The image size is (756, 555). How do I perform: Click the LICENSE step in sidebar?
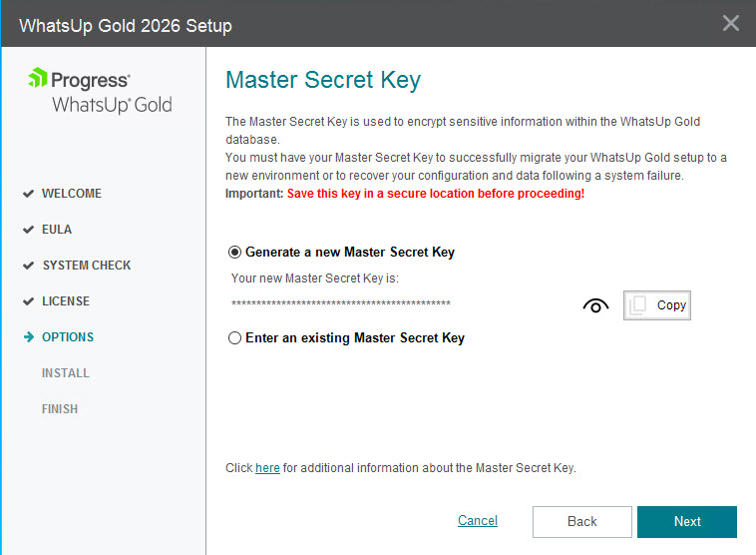coord(66,301)
